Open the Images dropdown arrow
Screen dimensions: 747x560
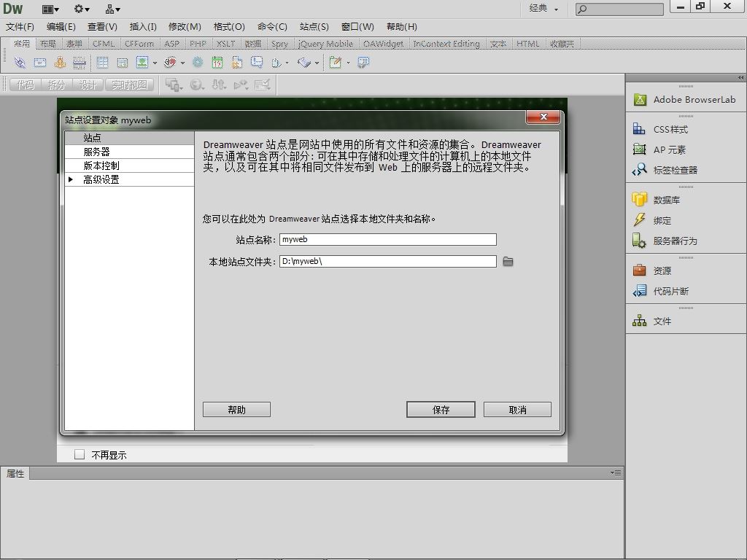(x=155, y=63)
